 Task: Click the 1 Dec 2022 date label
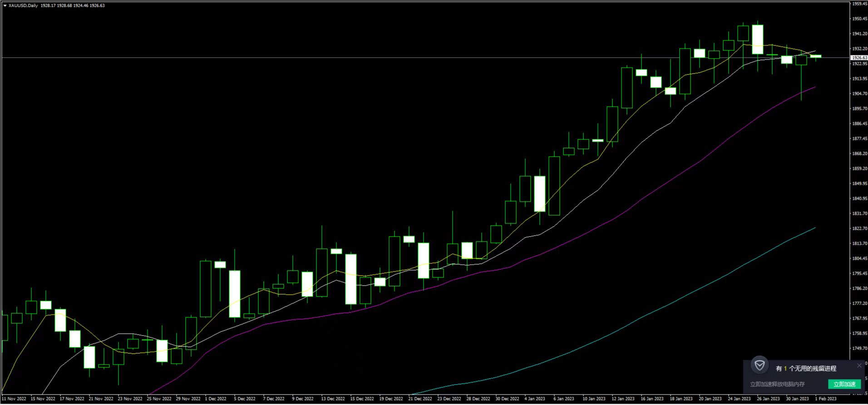(x=216, y=399)
